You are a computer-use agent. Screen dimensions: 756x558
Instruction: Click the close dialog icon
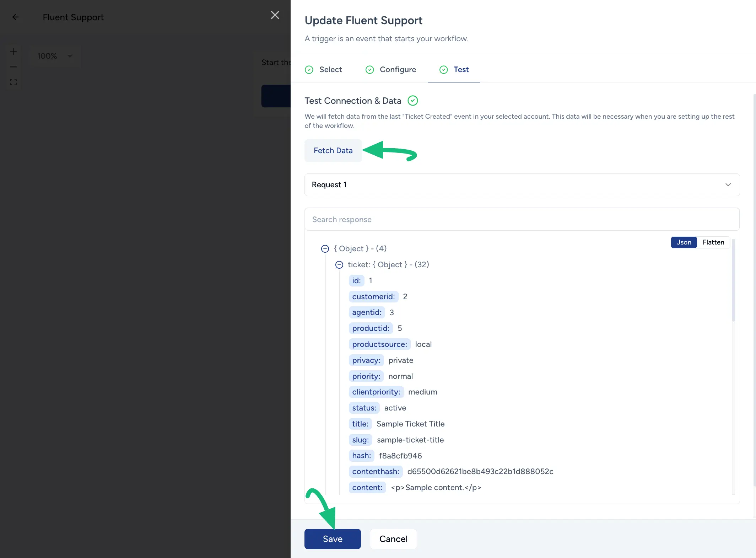coord(275,15)
